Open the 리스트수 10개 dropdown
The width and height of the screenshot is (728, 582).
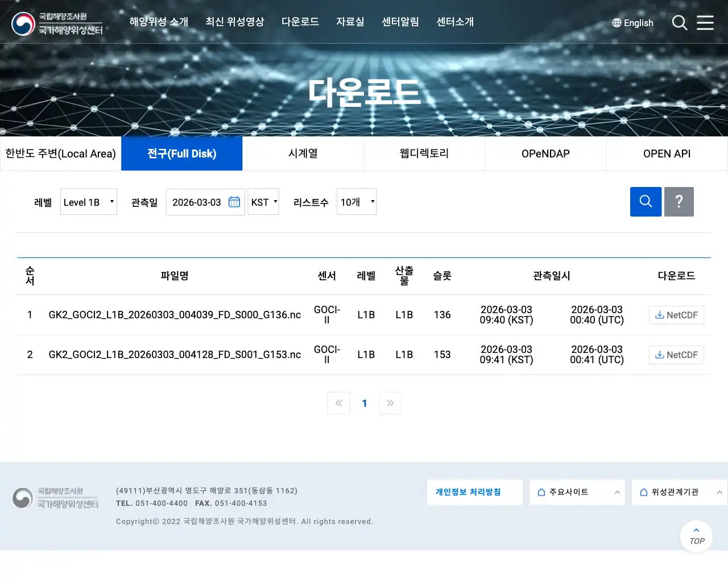tap(356, 202)
